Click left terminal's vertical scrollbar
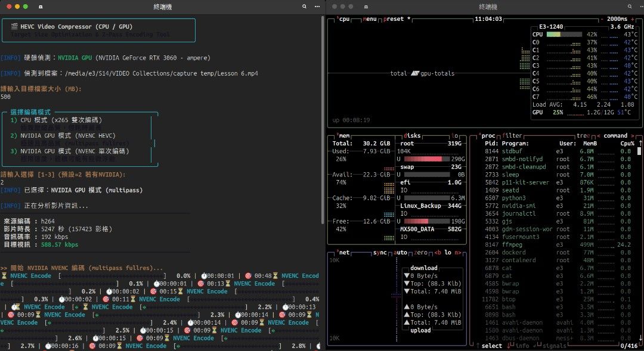Viewport: 644px width, 351px height. pos(323,119)
